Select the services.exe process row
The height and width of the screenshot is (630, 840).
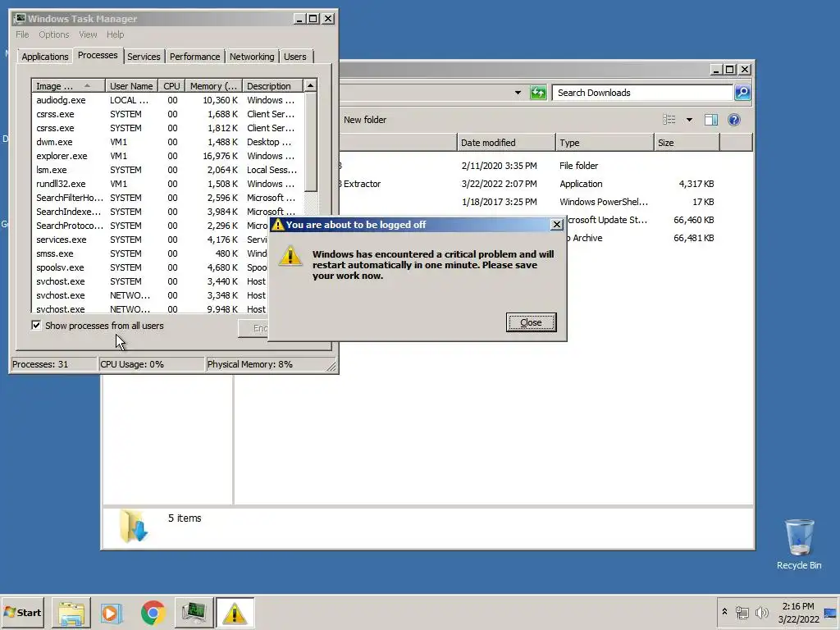150,240
